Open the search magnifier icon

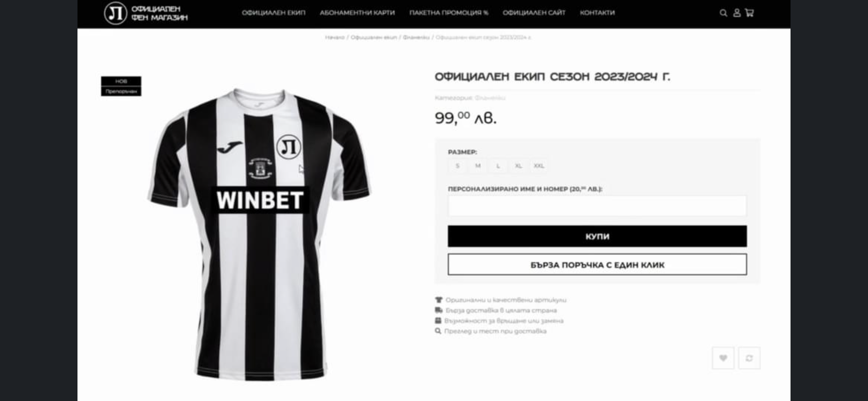(723, 13)
